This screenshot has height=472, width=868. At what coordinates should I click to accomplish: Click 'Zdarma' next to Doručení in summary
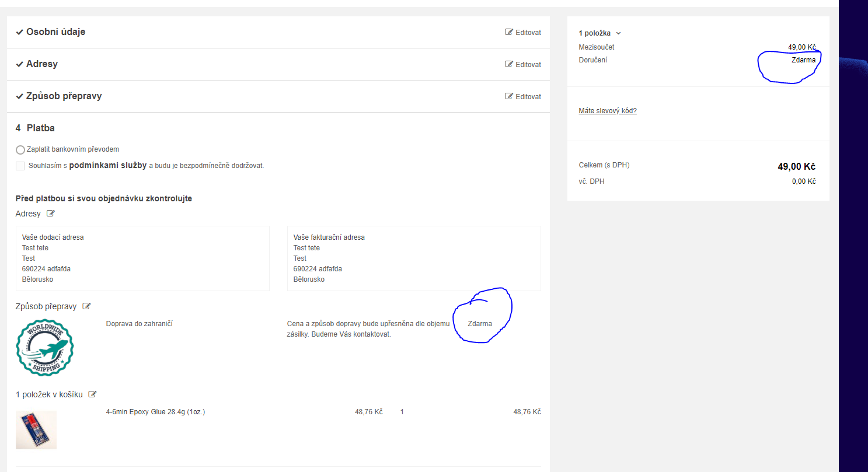click(x=804, y=60)
